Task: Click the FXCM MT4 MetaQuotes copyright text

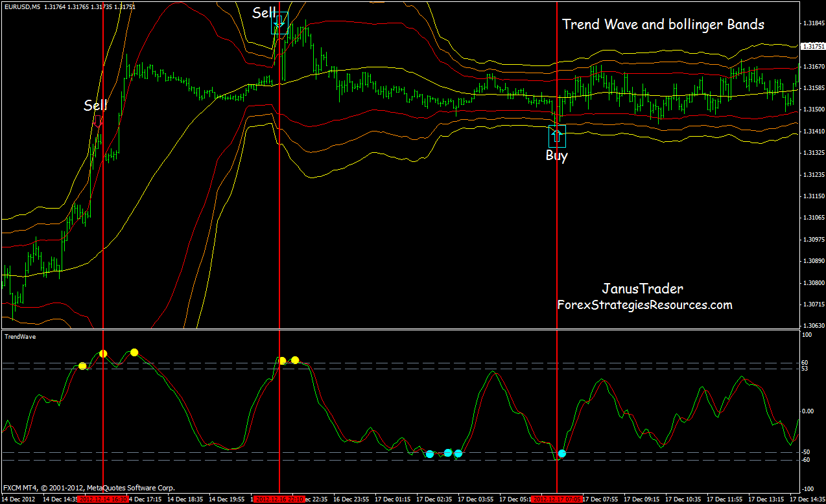Action: pyautogui.click(x=89, y=487)
